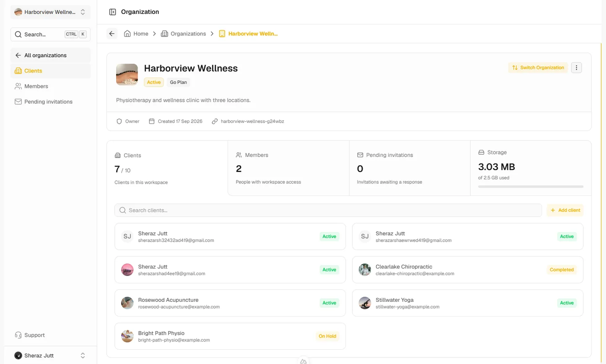This screenshot has height=364, width=606.
Task: Click the Completed badge on Clearlake Chiropractic
Action: (x=561, y=269)
